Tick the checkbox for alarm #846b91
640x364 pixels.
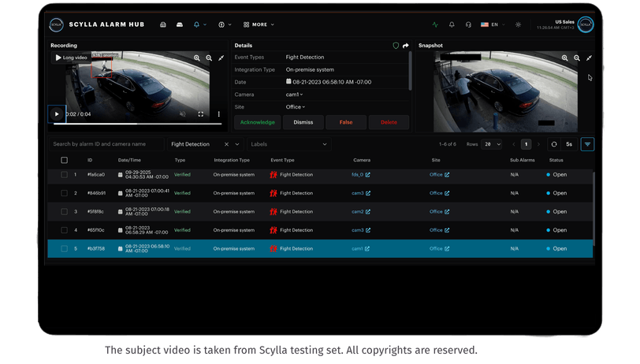(x=64, y=193)
